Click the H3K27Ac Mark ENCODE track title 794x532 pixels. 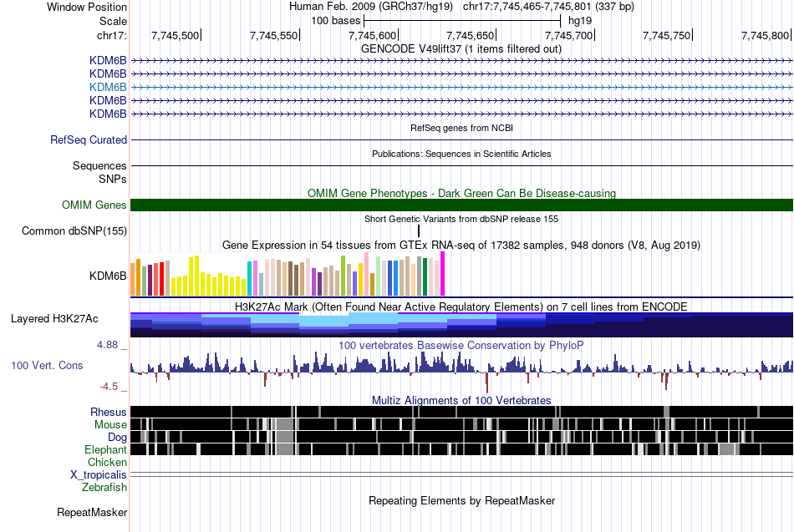point(461,307)
